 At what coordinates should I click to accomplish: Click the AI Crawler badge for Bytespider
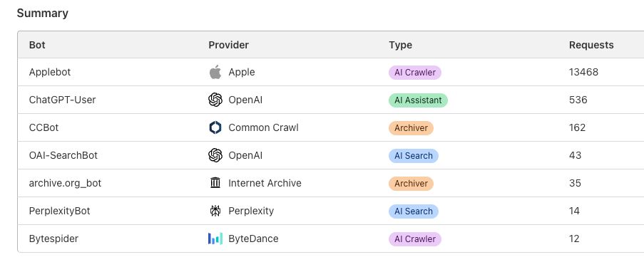(415, 239)
